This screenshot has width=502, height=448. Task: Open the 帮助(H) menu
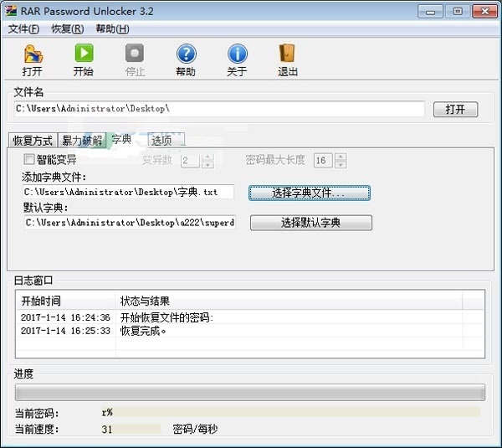112,29
